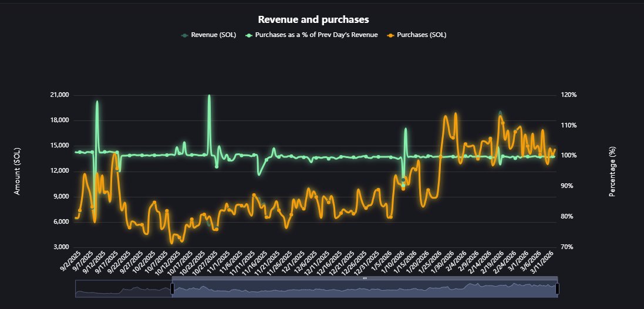Screen dimensions: 644x309
Task: Toggle the 'Purchases (SOL)' series label
Action: [x=422, y=35]
